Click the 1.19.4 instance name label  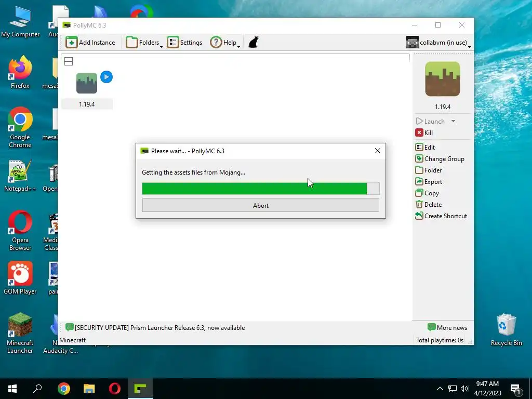point(87,104)
